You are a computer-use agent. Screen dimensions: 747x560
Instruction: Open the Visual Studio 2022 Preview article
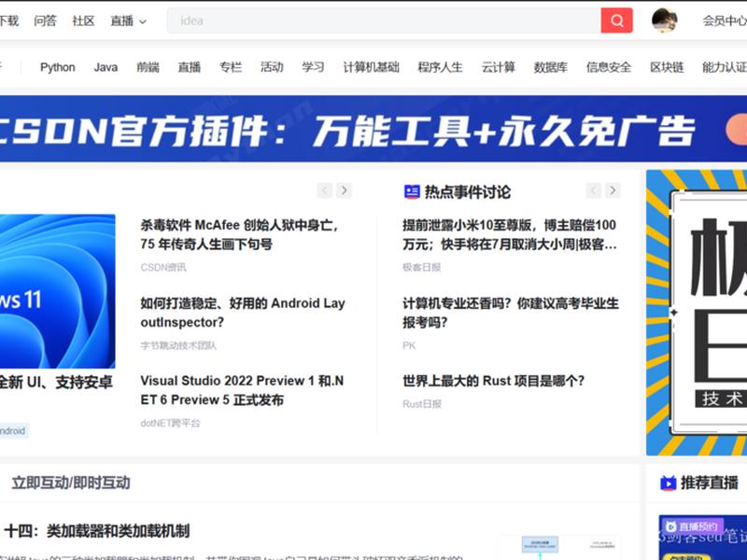(x=242, y=390)
